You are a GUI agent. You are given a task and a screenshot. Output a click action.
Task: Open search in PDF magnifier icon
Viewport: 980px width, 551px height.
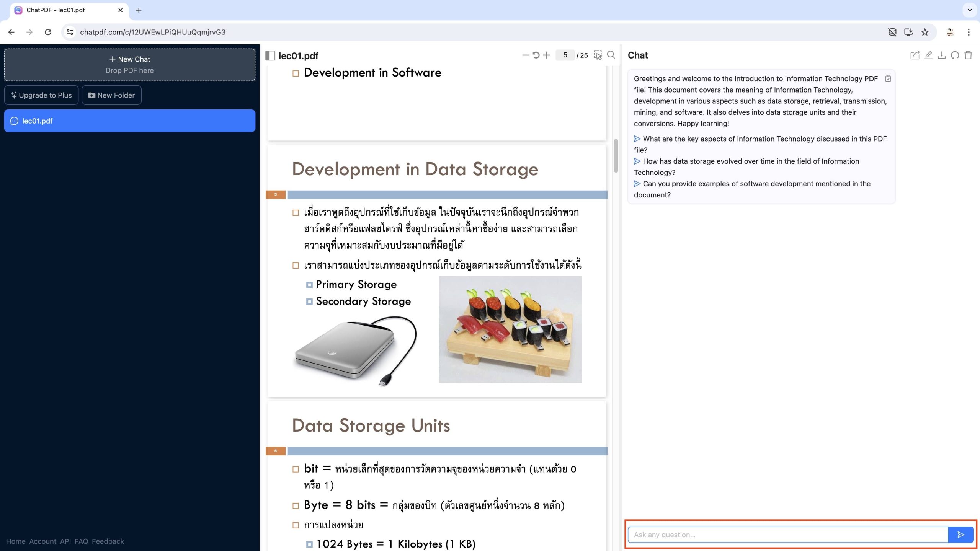point(611,55)
